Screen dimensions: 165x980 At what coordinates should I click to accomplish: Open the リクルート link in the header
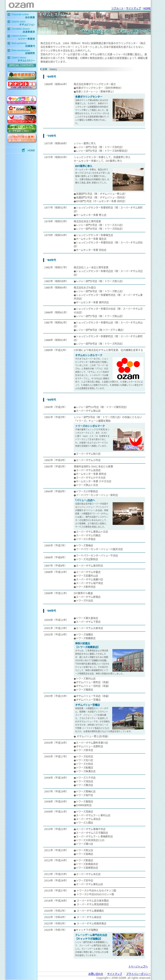(117, 8)
